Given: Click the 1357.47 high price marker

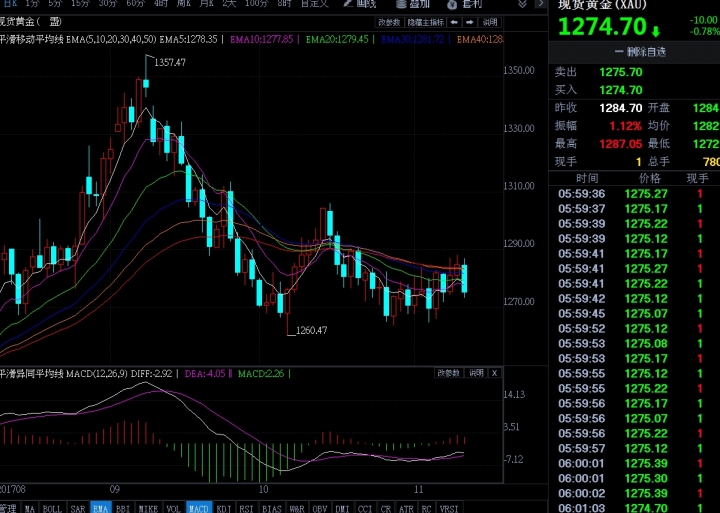Looking at the screenshot, I should [170, 62].
